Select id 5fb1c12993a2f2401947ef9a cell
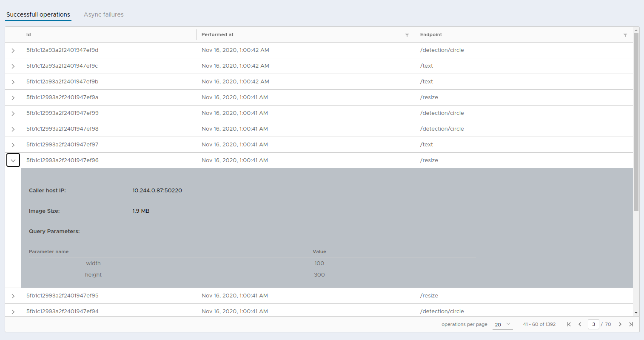The image size is (644, 340). (62, 97)
